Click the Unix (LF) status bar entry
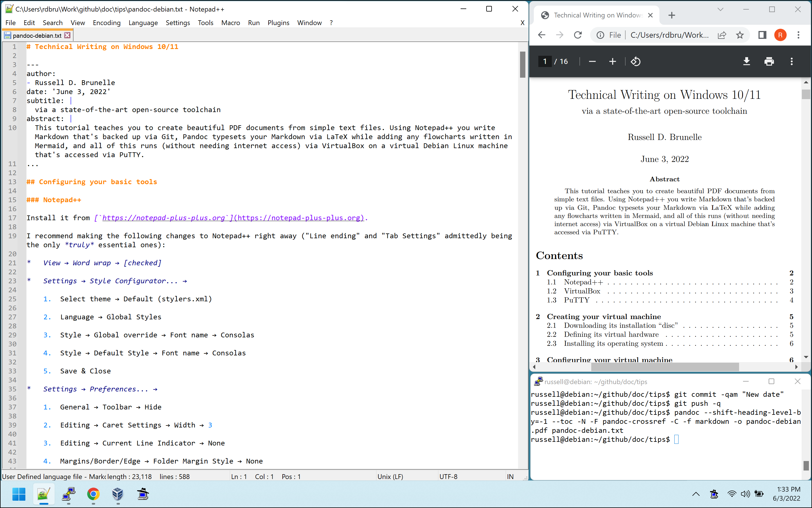Screen dimensions: 812x508 [390, 476]
